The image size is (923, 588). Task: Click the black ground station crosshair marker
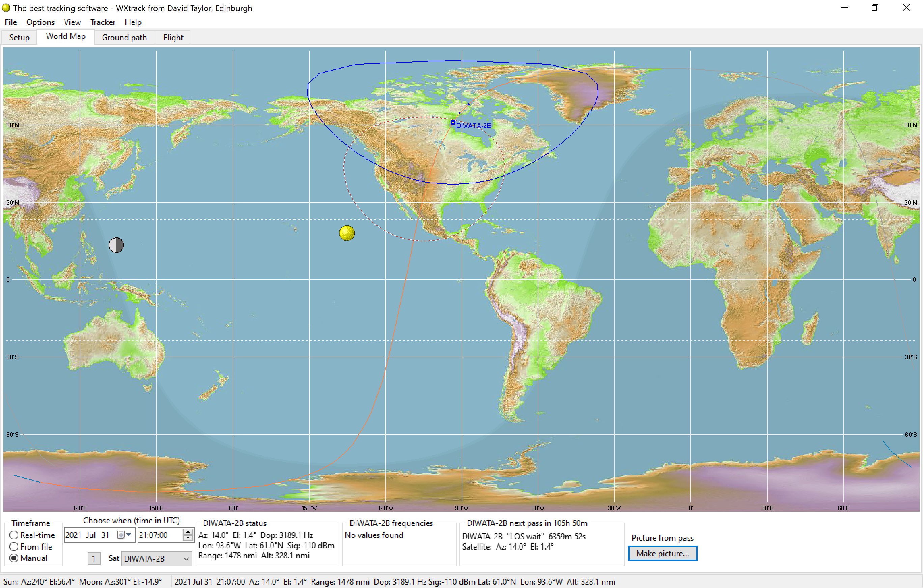[424, 179]
